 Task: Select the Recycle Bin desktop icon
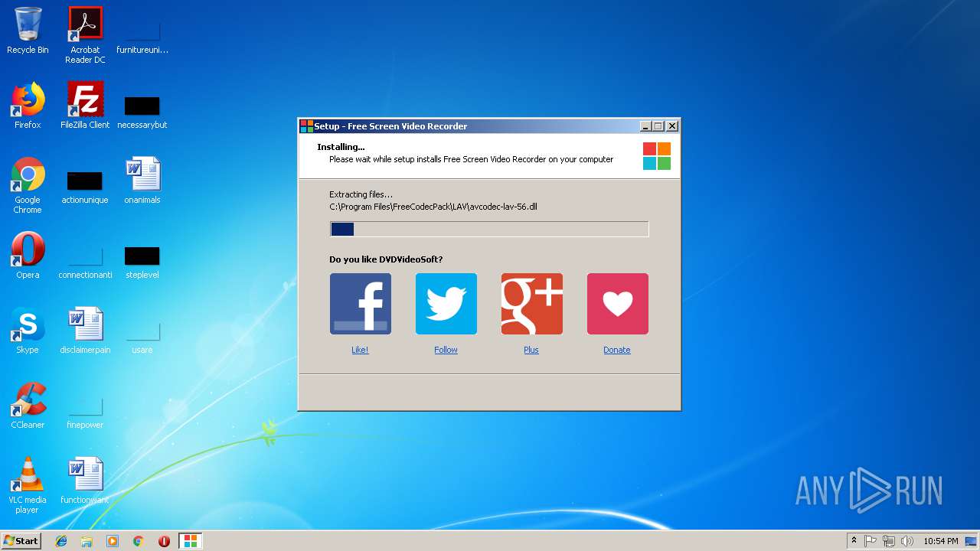(x=28, y=31)
